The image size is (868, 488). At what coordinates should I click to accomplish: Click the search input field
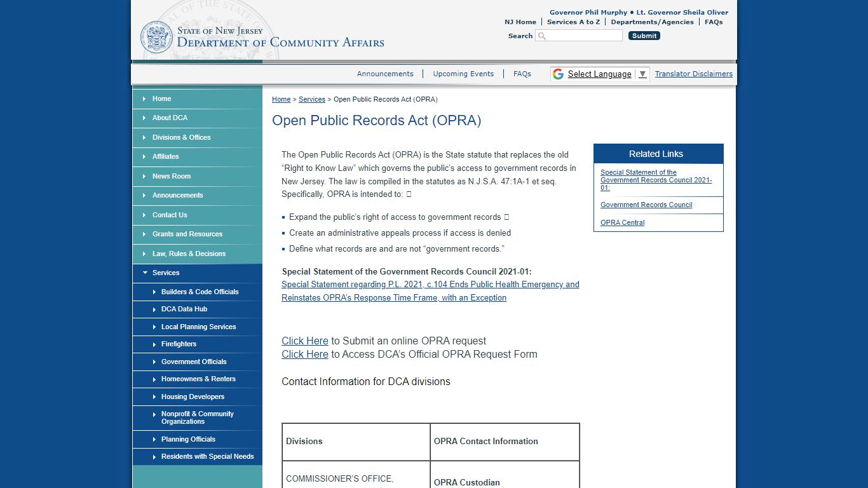[x=579, y=36]
